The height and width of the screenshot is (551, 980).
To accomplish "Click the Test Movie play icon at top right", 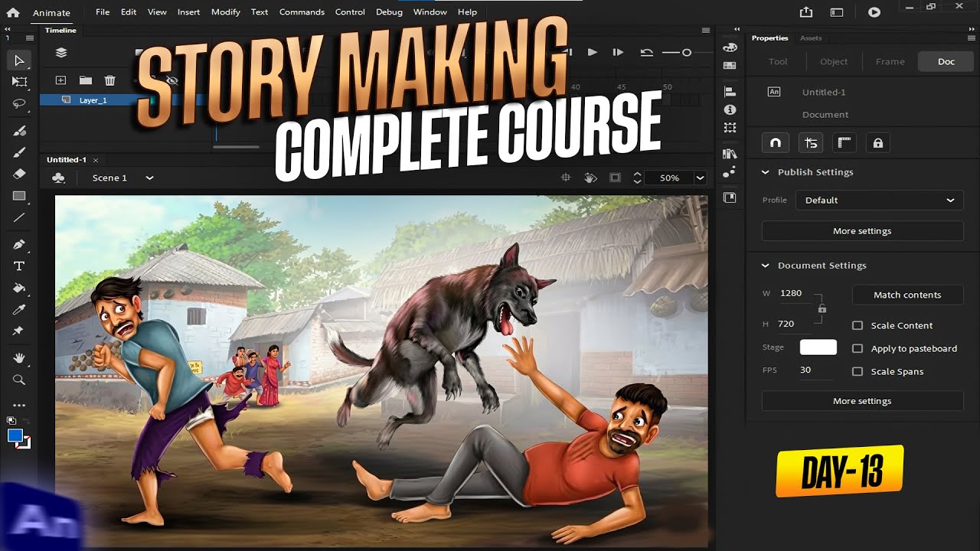I will pyautogui.click(x=874, y=12).
